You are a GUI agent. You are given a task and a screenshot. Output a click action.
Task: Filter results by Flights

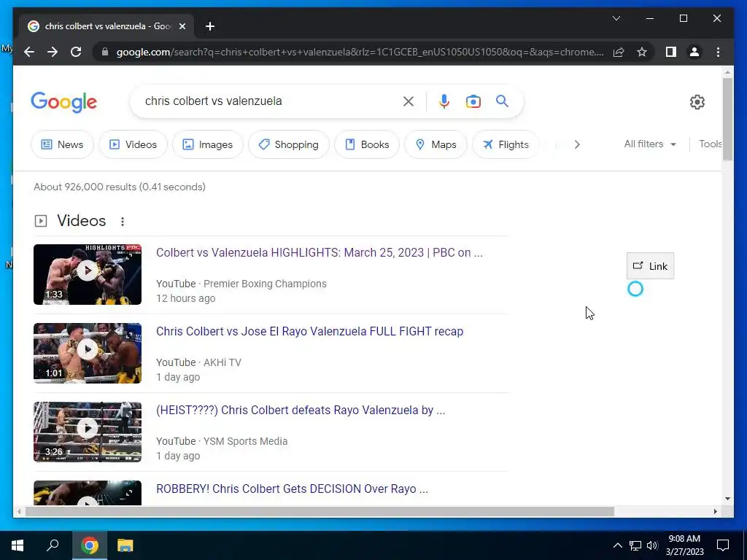[506, 144]
